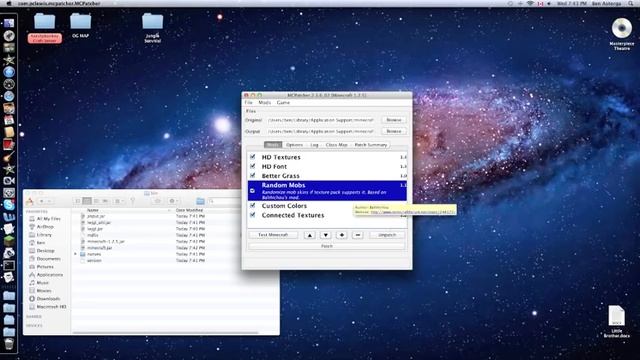
Task: Remove the mod with the minus button
Action: coord(358,235)
